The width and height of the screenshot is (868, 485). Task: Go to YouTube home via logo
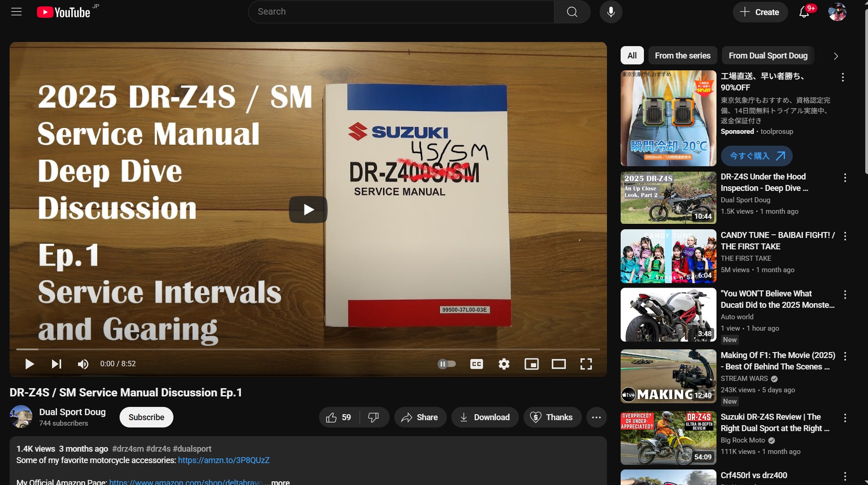click(x=63, y=12)
